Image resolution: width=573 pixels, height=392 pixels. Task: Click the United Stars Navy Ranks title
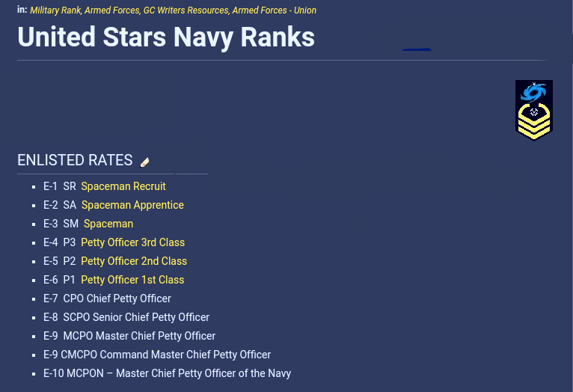166,37
